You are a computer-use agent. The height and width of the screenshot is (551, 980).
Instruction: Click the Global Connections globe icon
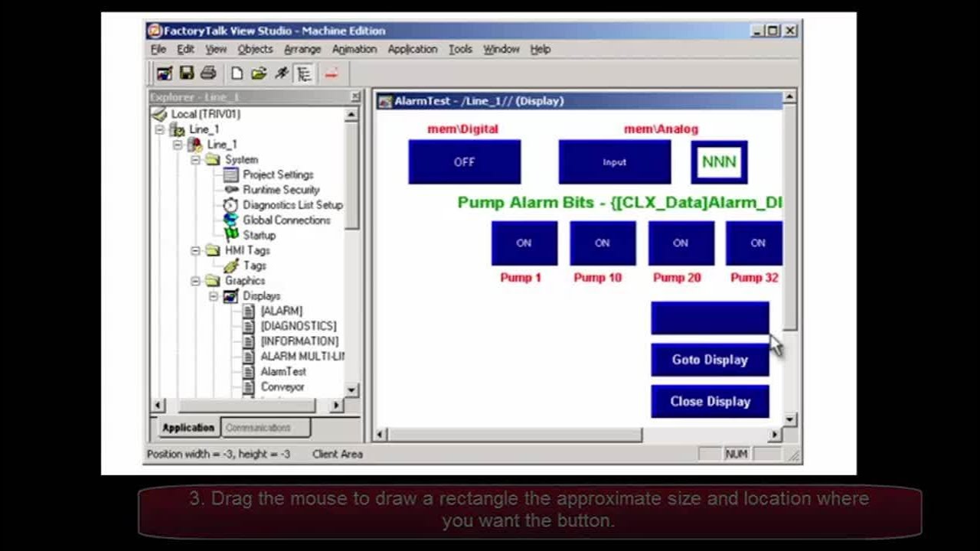pyautogui.click(x=230, y=220)
